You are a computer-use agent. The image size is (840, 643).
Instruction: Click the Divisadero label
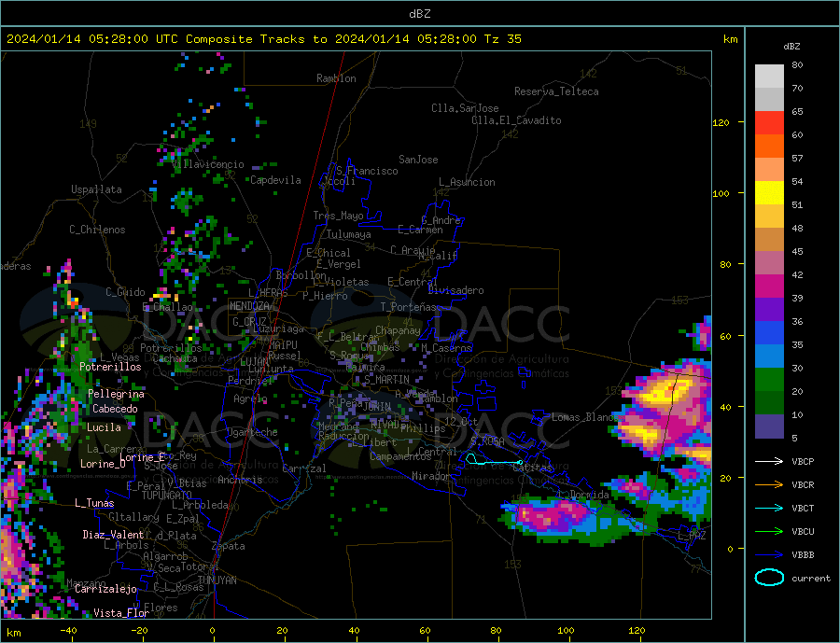[x=455, y=290]
